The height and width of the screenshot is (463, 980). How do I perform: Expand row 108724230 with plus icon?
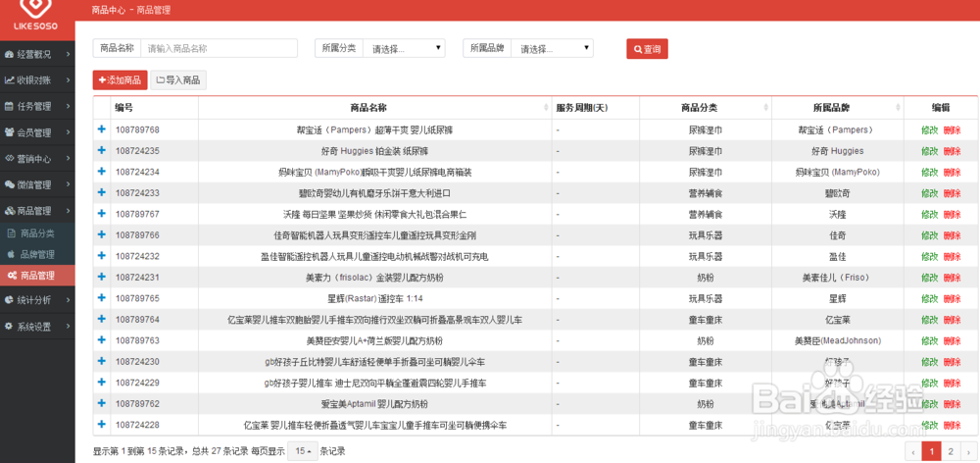click(102, 361)
